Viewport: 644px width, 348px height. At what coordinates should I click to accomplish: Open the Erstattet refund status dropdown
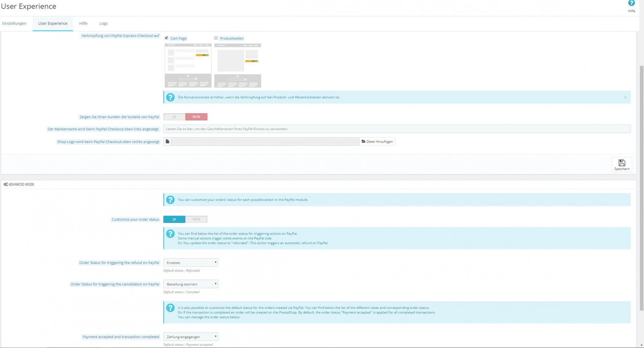point(191,263)
